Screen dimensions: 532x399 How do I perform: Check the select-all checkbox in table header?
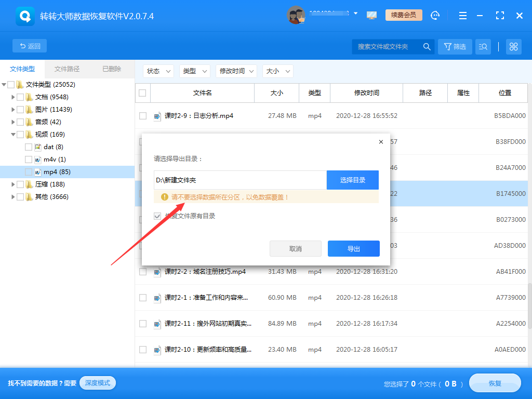click(143, 93)
